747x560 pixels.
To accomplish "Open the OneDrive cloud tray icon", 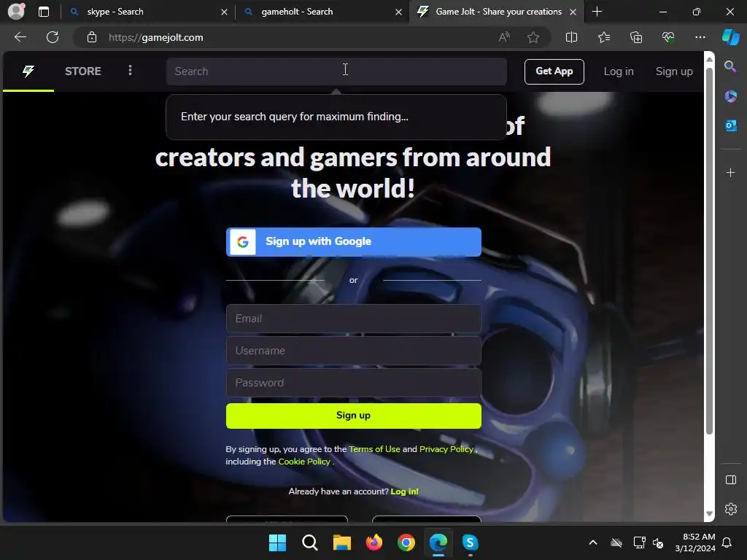I will [x=616, y=542].
